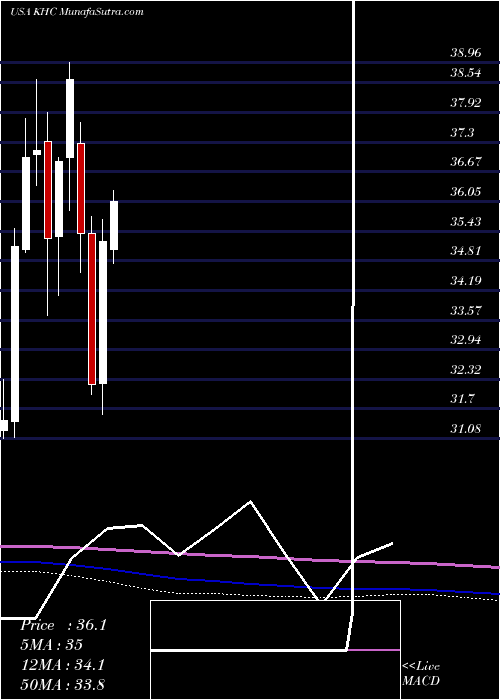This screenshot has height=700, width=500.
Task: Click the USA KHC MunafaSutra.com title
Action: (x=77, y=12)
